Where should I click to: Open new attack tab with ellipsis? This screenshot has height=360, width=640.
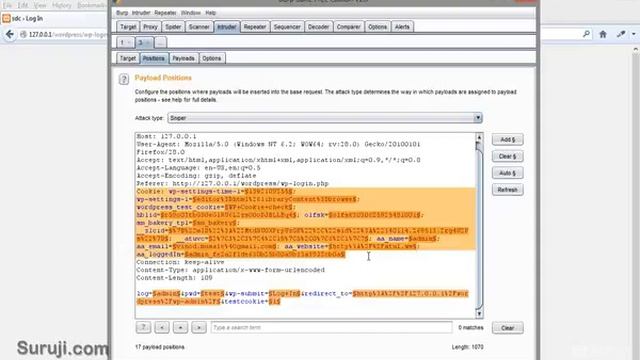tap(160, 42)
